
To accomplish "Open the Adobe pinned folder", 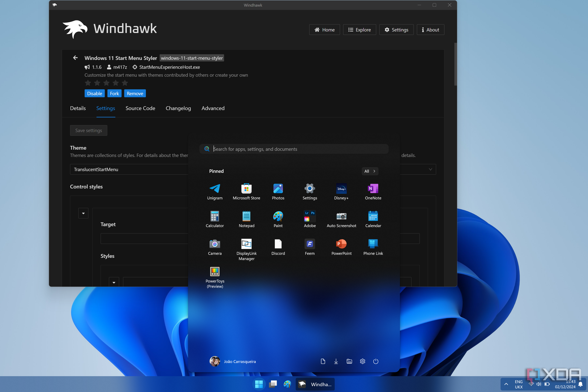I will (x=309, y=219).
